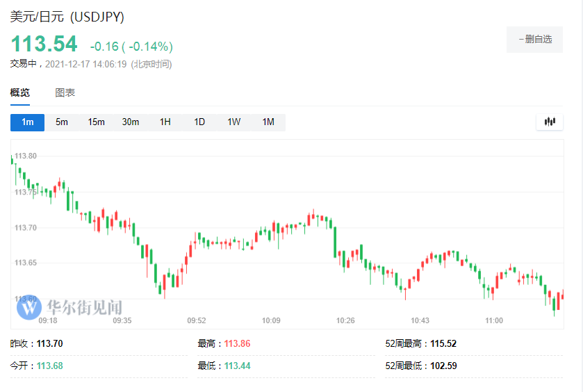Click the 09:52 time axis label

pos(197,321)
